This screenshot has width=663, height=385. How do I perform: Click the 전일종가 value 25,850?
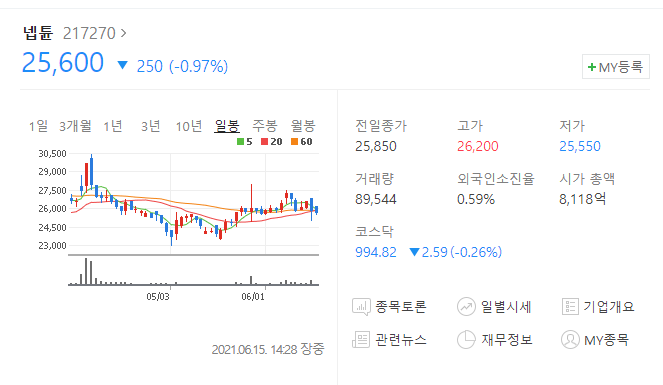pos(376,146)
